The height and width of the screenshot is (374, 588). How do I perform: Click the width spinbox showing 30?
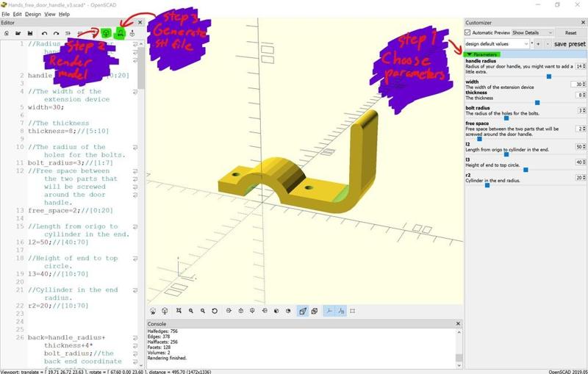point(578,84)
